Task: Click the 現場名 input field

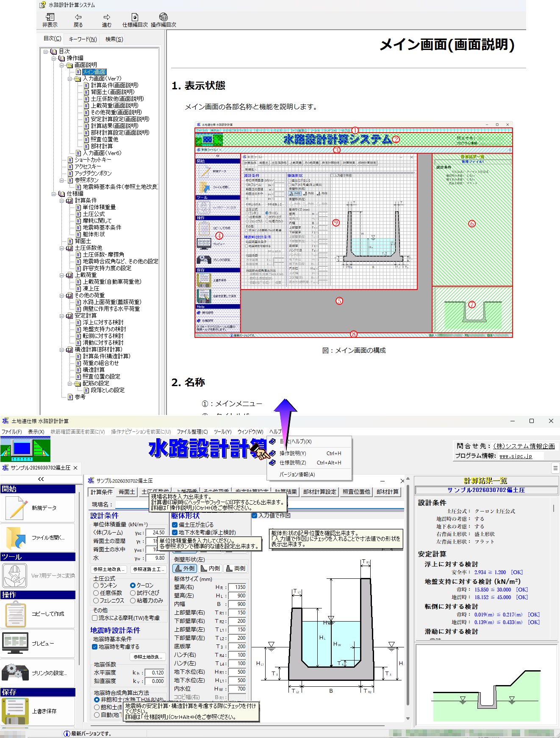Action: (x=132, y=505)
